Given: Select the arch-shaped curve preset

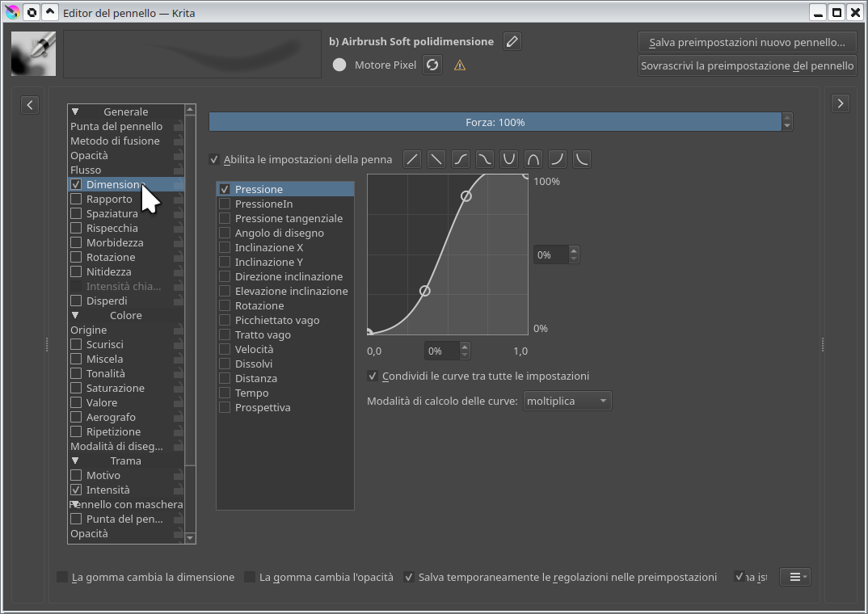Looking at the screenshot, I should pyautogui.click(x=533, y=159).
